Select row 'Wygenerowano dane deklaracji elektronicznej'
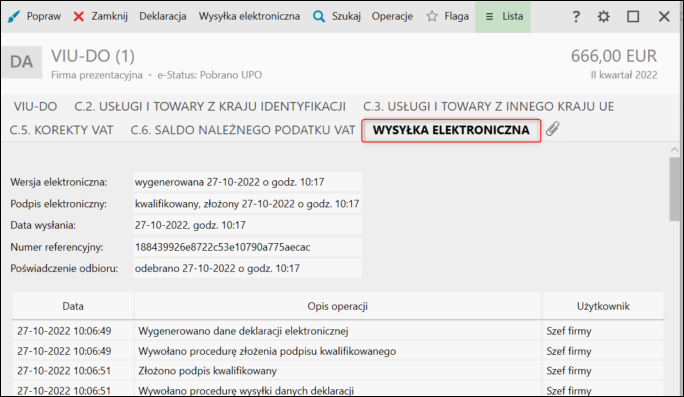Viewport: 684px width, 397px height. [x=338, y=331]
